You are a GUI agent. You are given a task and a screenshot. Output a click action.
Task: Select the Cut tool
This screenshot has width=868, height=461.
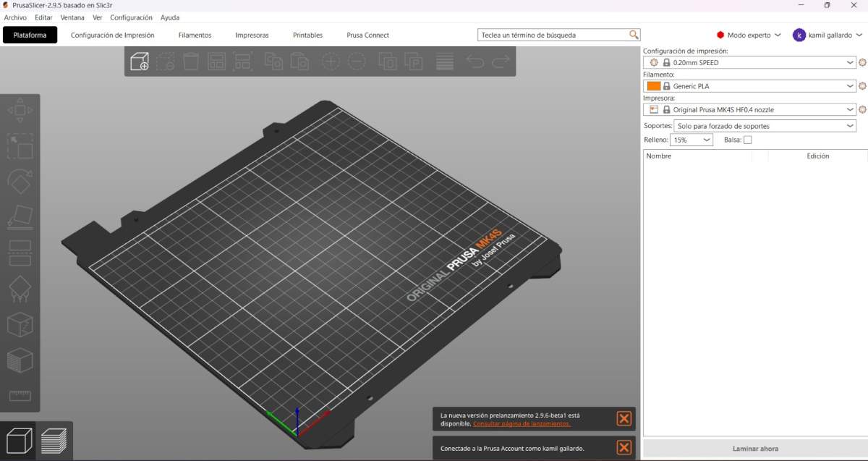coord(20,253)
